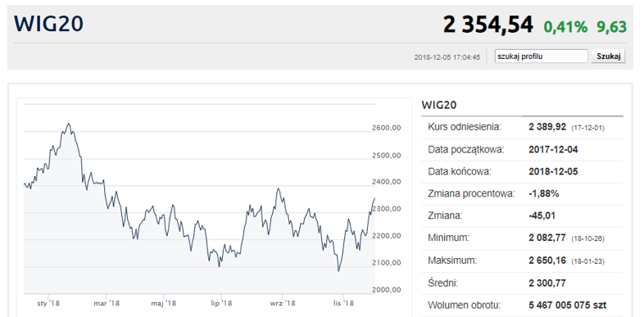This screenshot has width=644, height=317.
Task: Click the chart peak near 2650 in January
Action: point(69,124)
